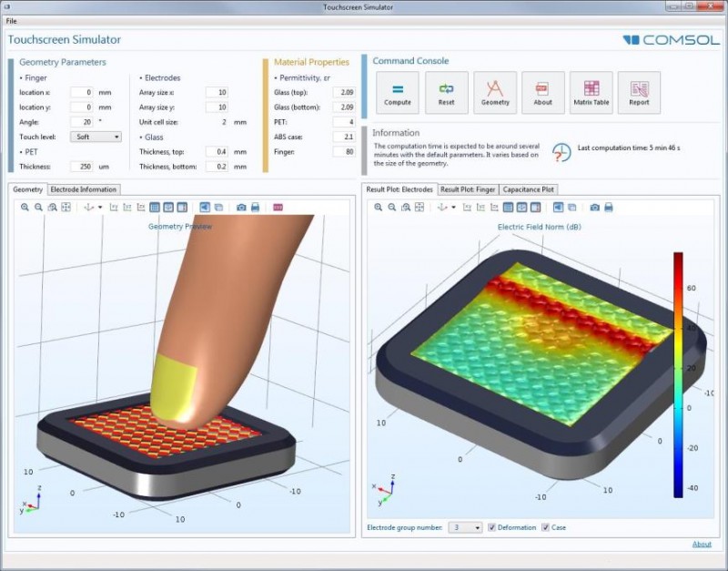Click the print icon above the Geometry preview
Viewport: 728px width, 571px height.
tap(253, 208)
